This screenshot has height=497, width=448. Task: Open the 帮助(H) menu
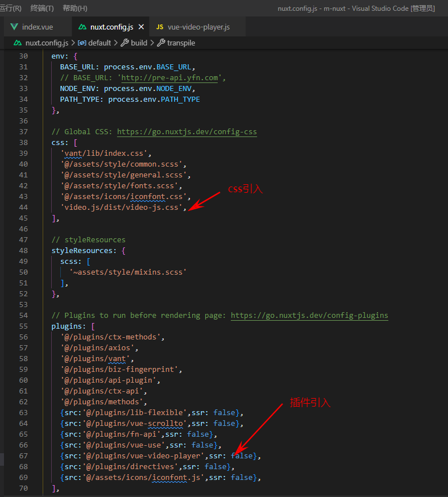point(75,8)
